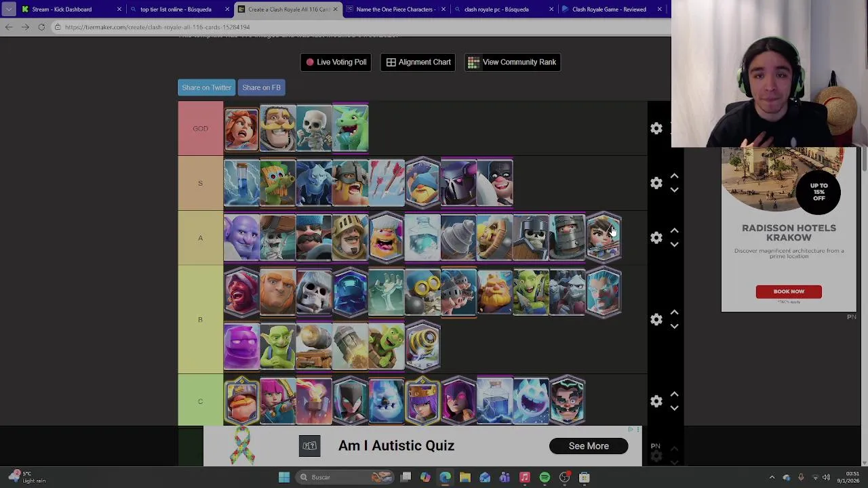868x488 pixels.
Task: Open OBS Studio from taskbar
Action: coord(564,477)
